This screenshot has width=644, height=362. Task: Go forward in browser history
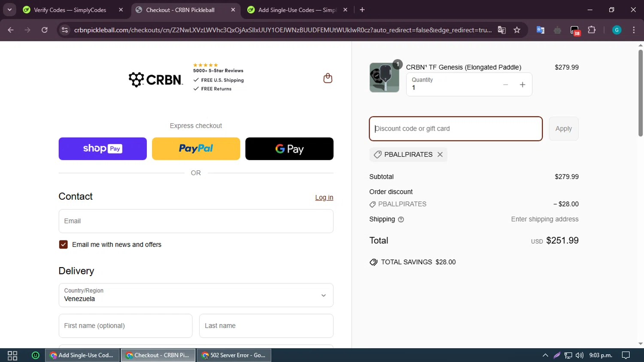(x=27, y=30)
